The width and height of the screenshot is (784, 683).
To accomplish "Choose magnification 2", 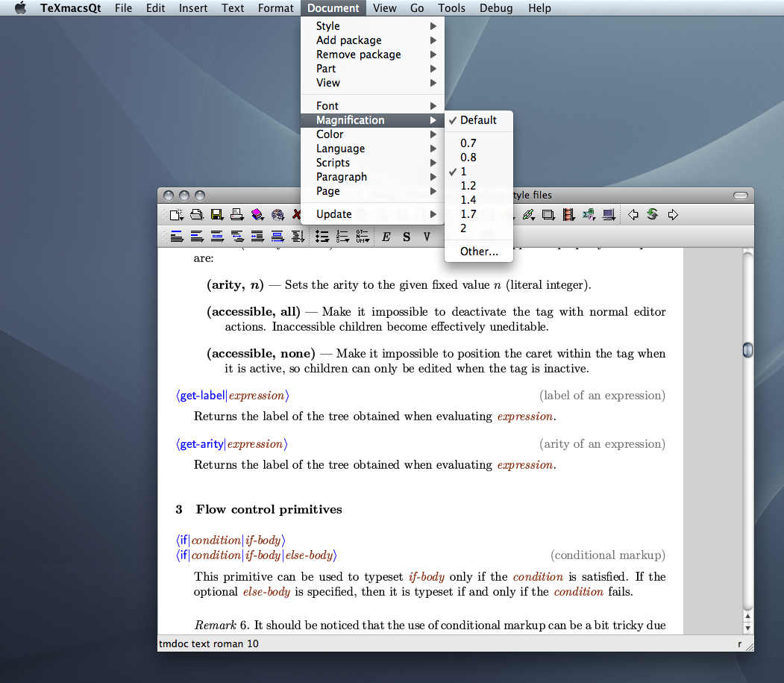I will pyautogui.click(x=478, y=228).
